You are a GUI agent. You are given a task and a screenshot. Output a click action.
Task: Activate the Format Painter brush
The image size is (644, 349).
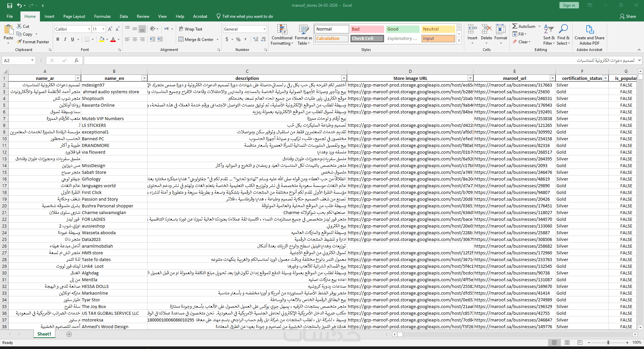point(19,42)
